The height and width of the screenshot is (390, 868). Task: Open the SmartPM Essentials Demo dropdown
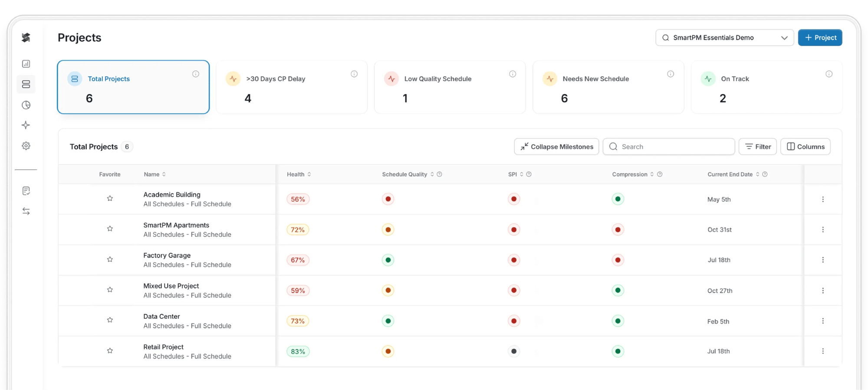click(x=724, y=38)
